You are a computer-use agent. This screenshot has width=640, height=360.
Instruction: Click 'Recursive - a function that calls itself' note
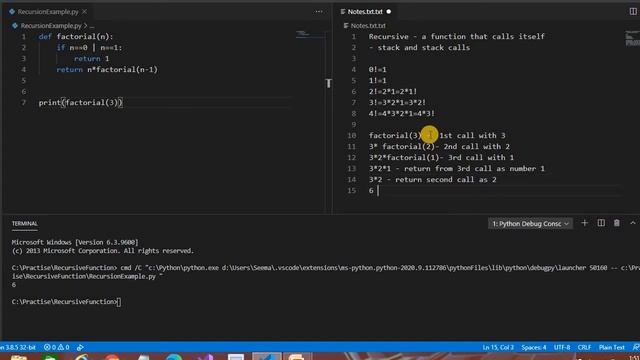[x=456, y=37]
